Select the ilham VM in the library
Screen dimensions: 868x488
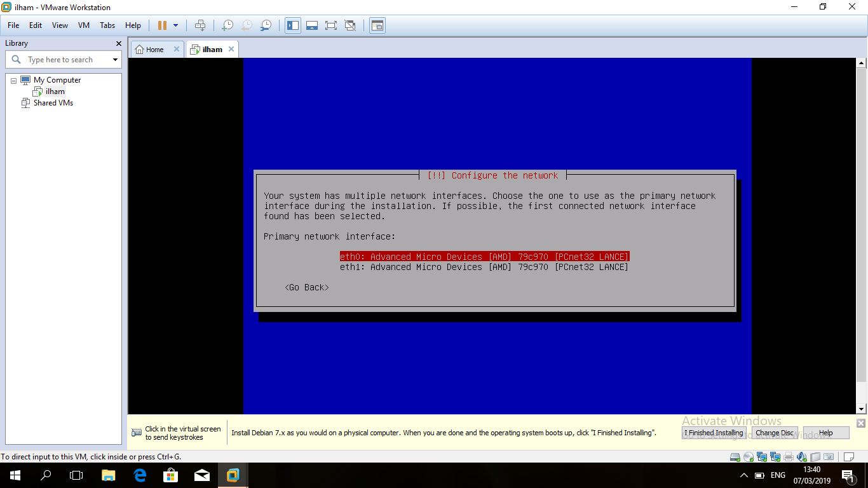tap(55, 91)
